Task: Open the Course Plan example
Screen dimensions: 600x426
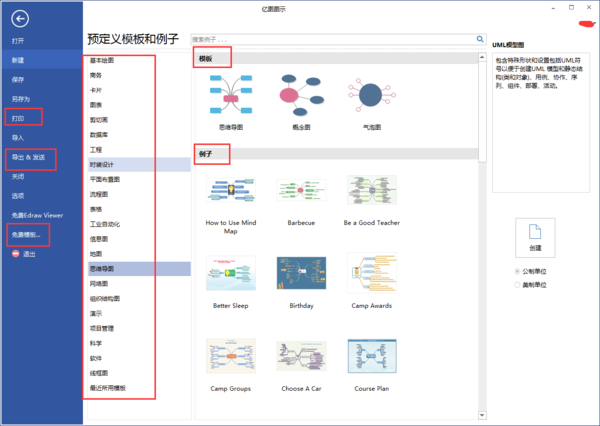Action: (372, 365)
